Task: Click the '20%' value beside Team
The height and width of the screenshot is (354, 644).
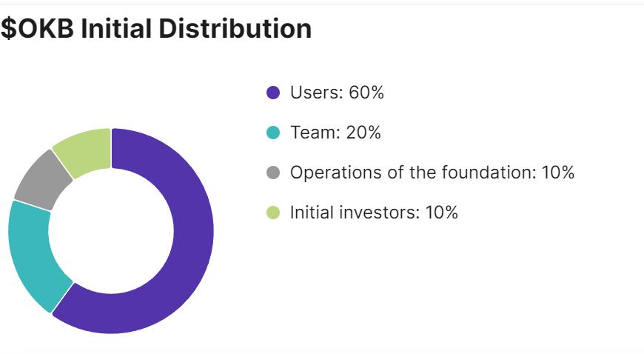Action: coord(363,133)
